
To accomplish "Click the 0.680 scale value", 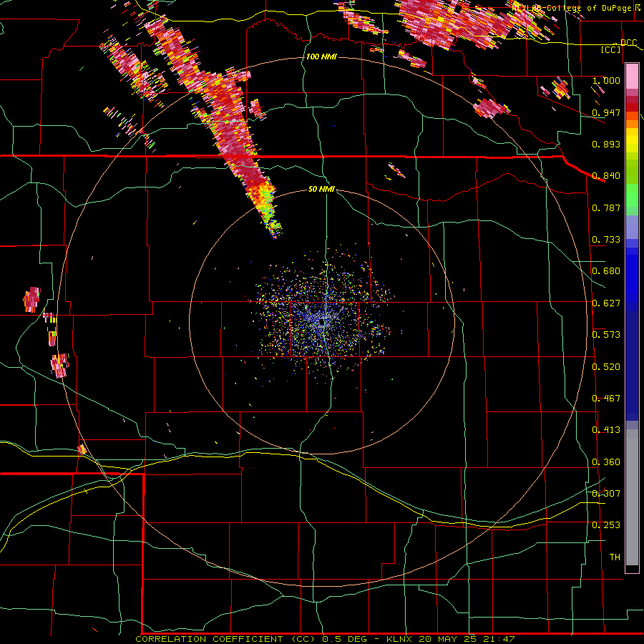I will 606,271.
